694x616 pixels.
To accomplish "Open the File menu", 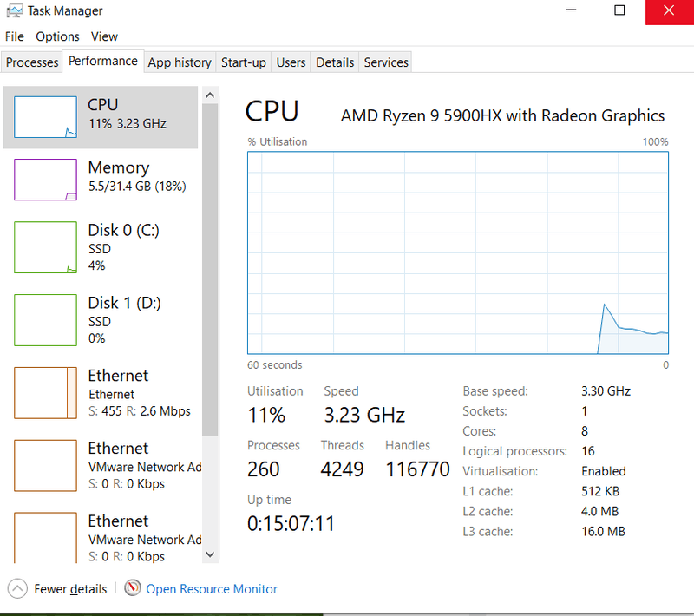I will [15, 36].
